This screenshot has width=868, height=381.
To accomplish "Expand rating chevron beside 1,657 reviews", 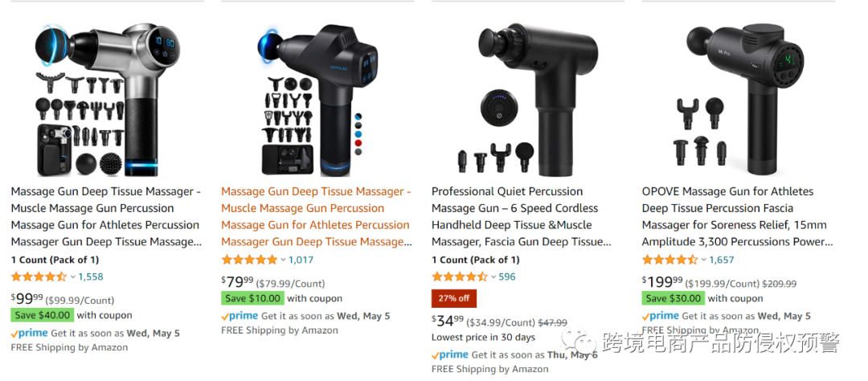I will [703, 260].
